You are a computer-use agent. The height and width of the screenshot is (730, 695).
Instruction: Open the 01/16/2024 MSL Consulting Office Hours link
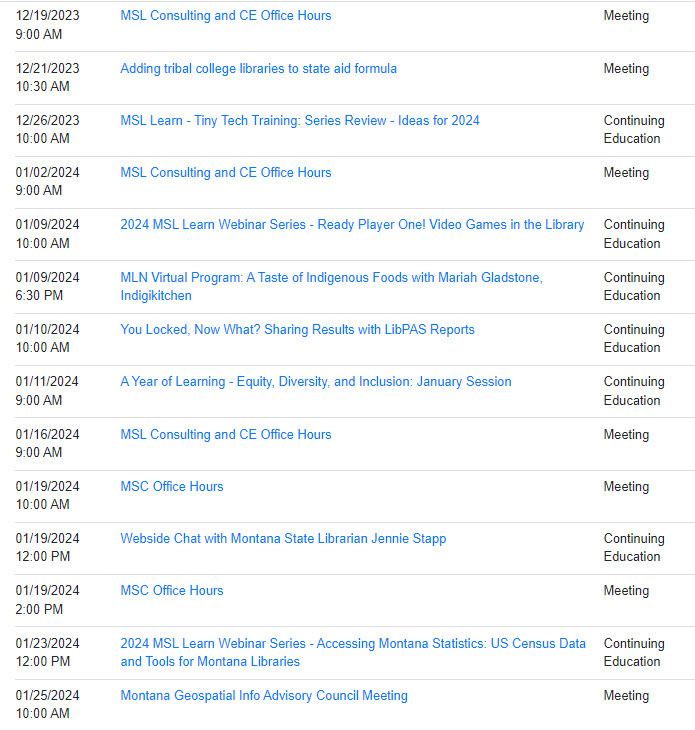(225, 435)
